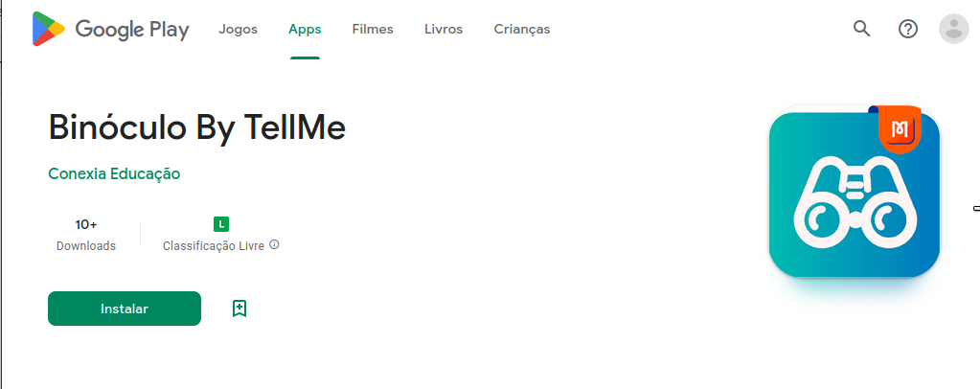Open the Livros tab

pyautogui.click(x=444, y=29)
